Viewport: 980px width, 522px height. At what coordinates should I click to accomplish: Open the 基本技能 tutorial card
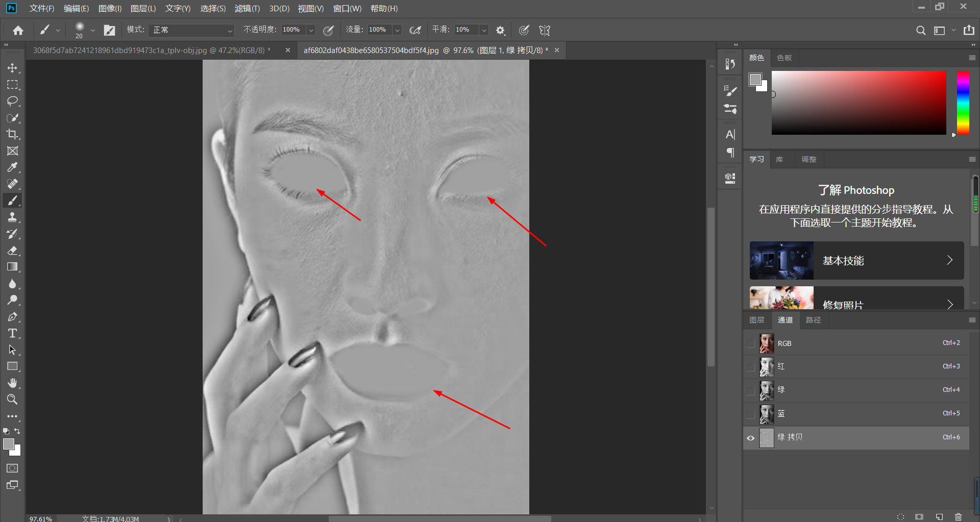click(x=856, y=260)
